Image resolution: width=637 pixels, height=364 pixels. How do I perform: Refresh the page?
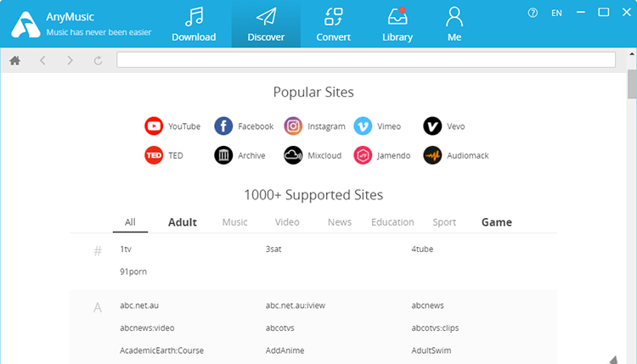click(98, 60)
